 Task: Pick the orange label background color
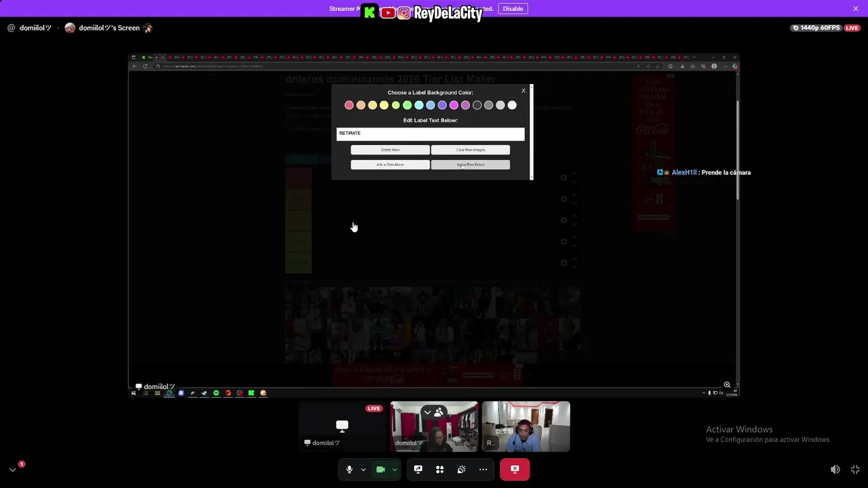click(361, 105)
